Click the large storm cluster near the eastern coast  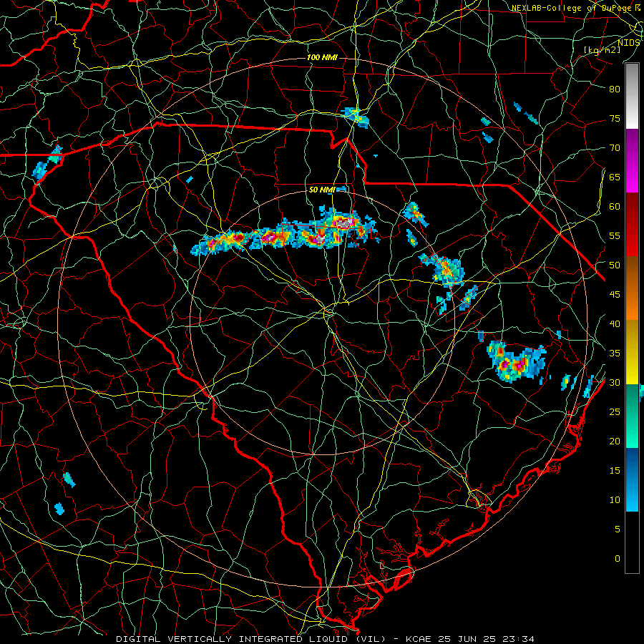tap(517, 361)
